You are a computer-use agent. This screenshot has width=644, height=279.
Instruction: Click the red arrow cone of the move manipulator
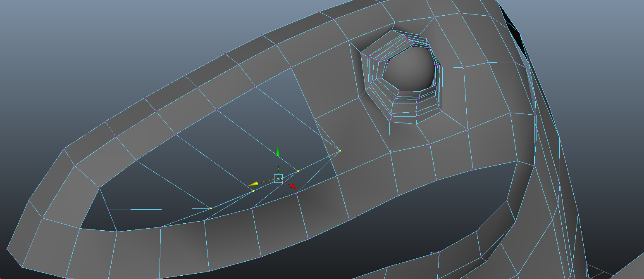coord(293,187)
